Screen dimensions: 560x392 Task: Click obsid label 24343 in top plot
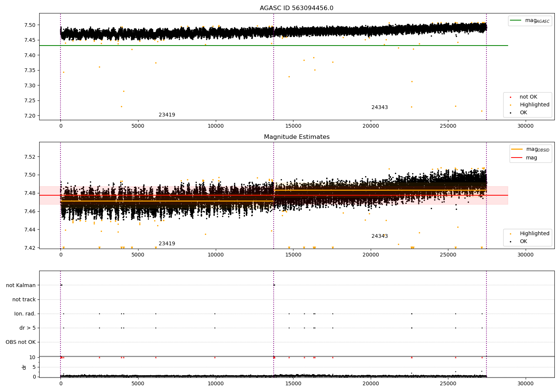380,108
